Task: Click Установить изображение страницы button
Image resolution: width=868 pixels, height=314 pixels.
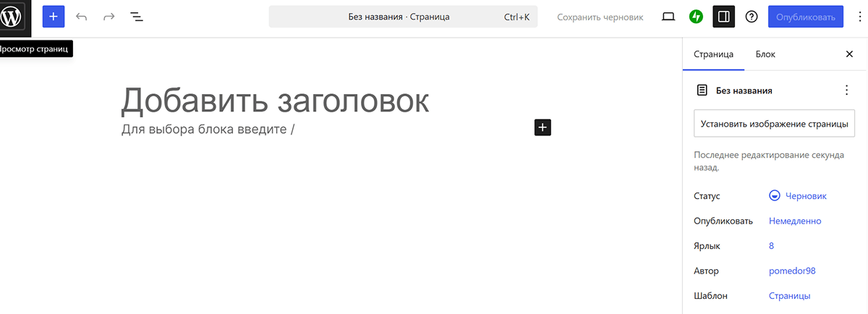Action: 775,123
